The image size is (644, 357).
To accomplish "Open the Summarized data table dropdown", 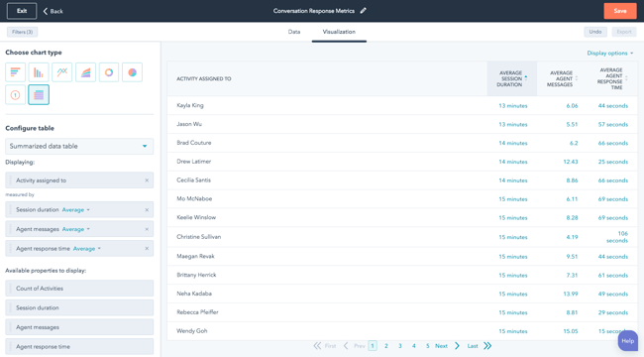I will point(79,146).
